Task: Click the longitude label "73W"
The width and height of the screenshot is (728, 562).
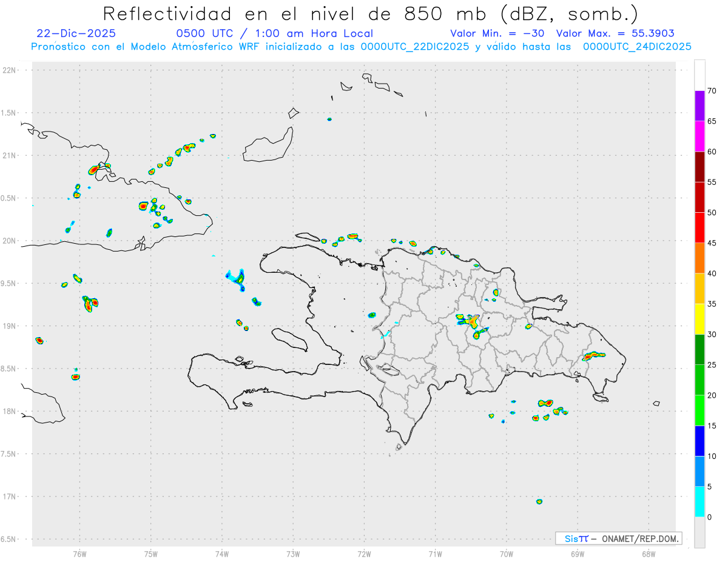Action: coord(293,554)
